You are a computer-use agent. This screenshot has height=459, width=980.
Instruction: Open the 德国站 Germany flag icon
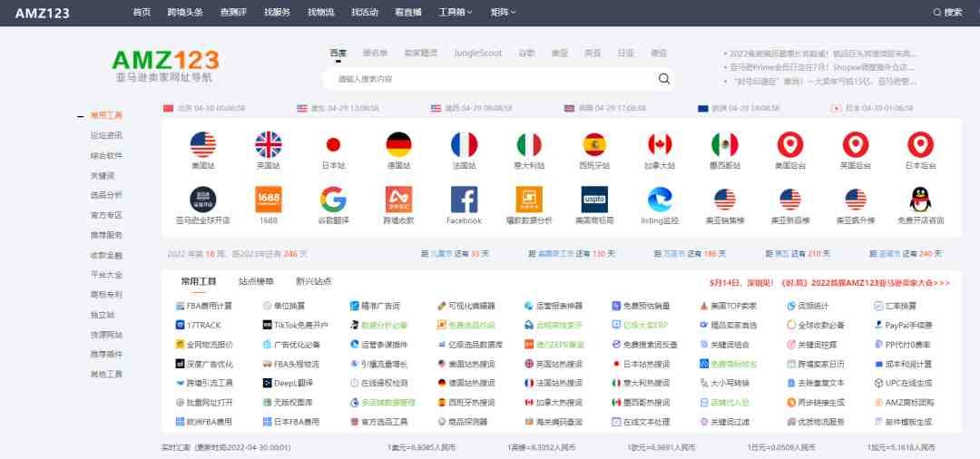click(398, 145)
